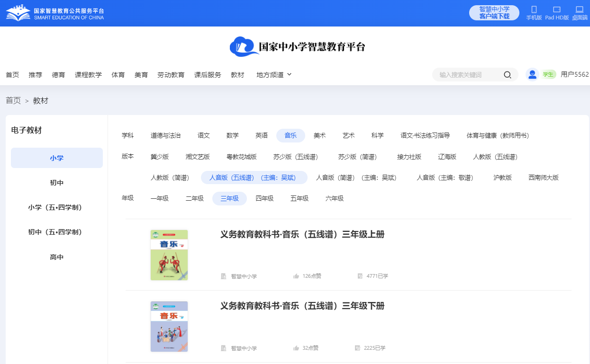This screenshot has width=590, height=364.
Task: Open the Pad HD版 tablet icon
Action: 557,9
